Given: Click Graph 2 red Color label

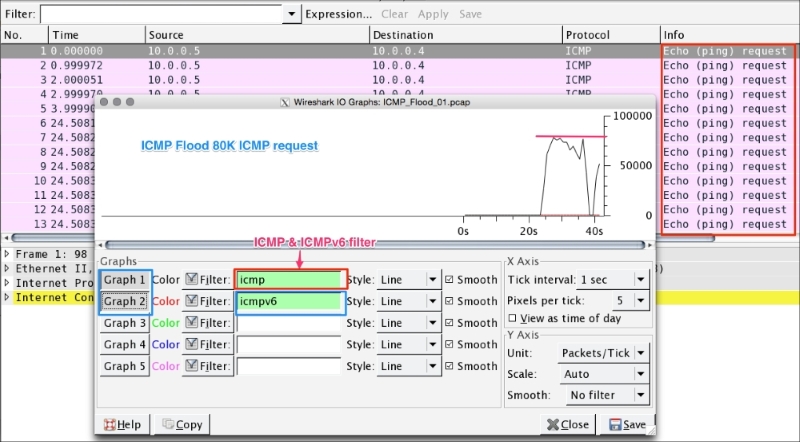Looking at the screenshot, I should pos(166,301).
